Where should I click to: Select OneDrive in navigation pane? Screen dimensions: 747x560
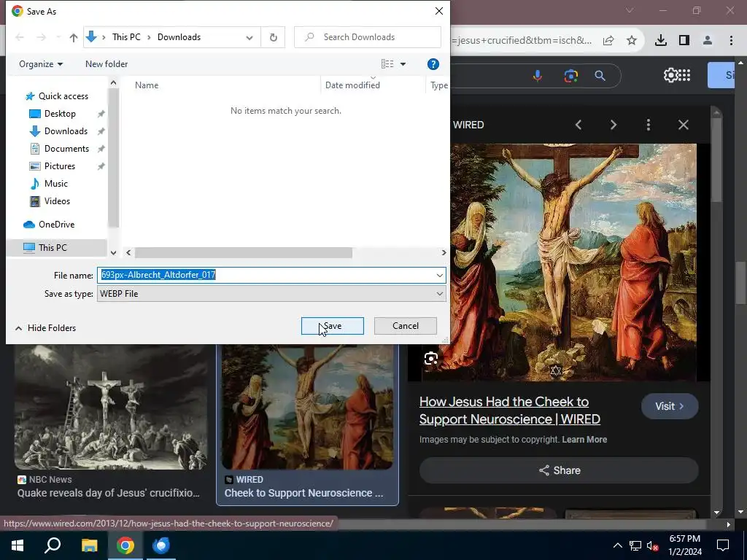(x=56, y=225)
